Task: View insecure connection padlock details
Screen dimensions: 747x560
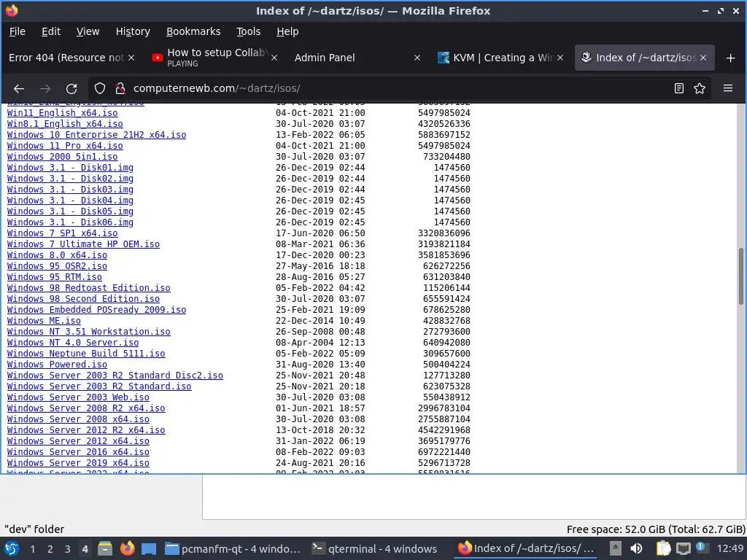Action: pyautogui.click(x=120, y=88)
